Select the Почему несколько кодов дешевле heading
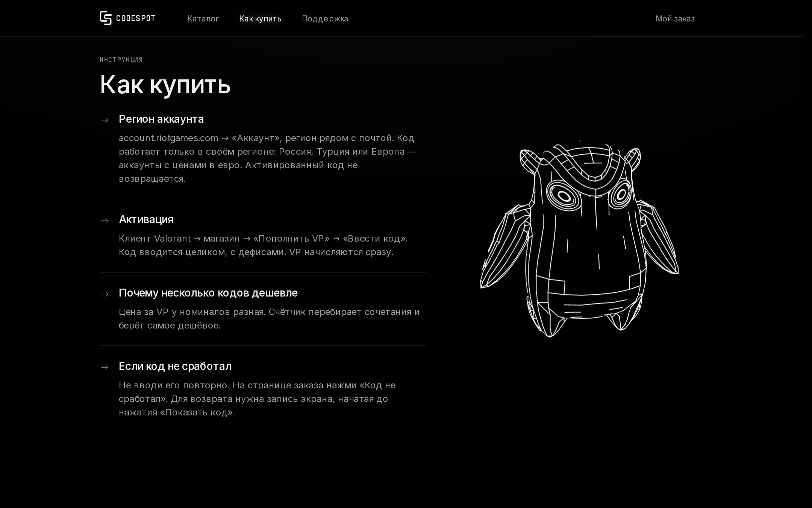Viewport: 812px width, 508px height. (x=208, y=293)
